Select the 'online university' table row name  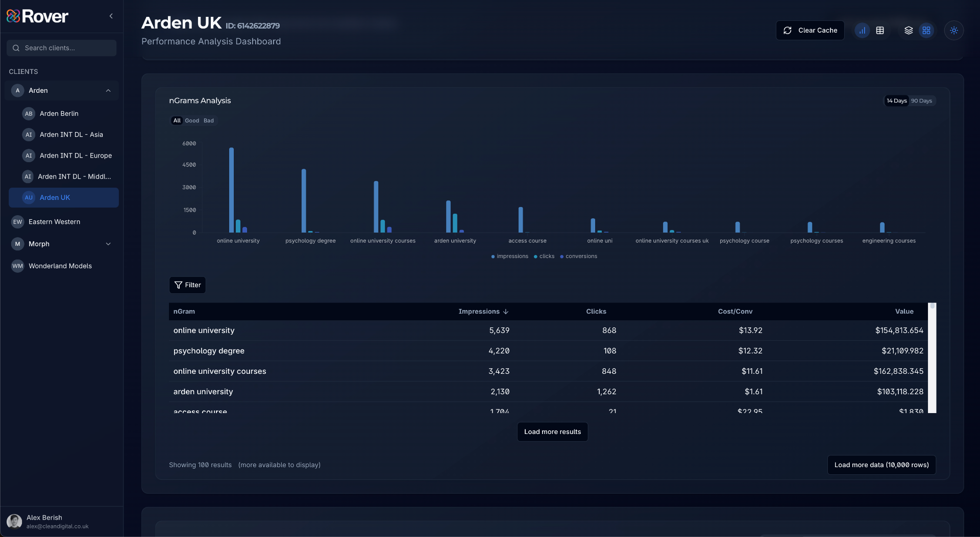[204, 330]
